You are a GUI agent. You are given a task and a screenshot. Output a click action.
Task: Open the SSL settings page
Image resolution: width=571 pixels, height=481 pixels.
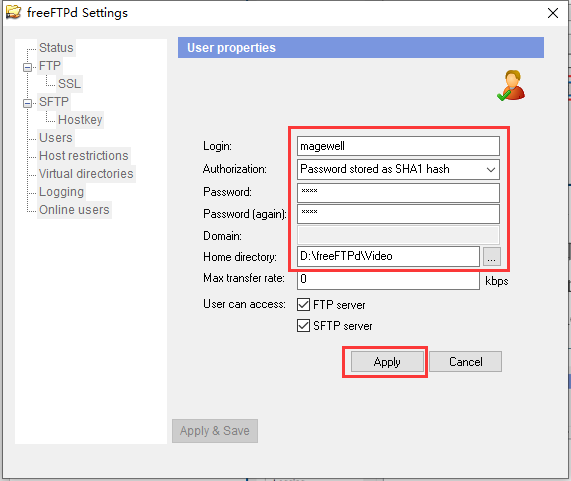69,83
